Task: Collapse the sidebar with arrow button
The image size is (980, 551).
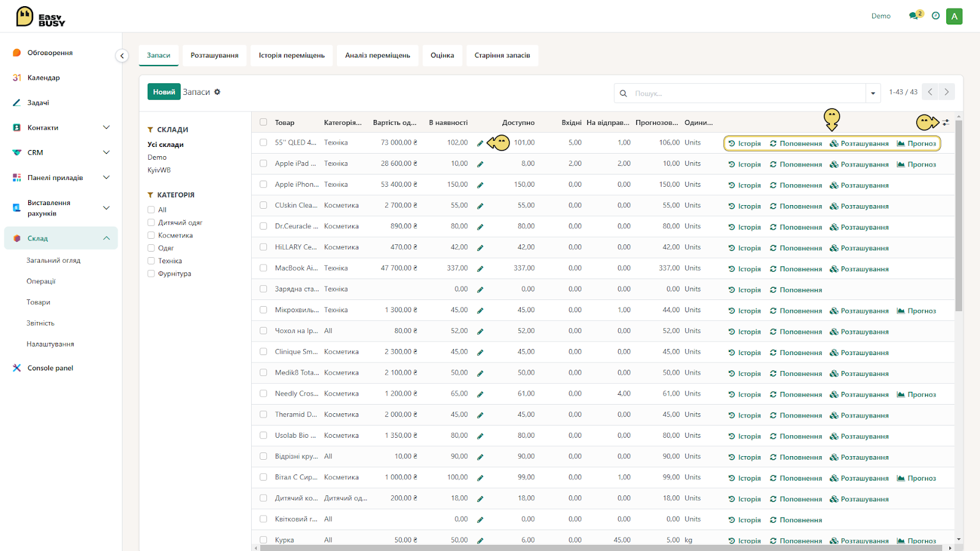Action: pyautogui.click(x=122, y=56)
